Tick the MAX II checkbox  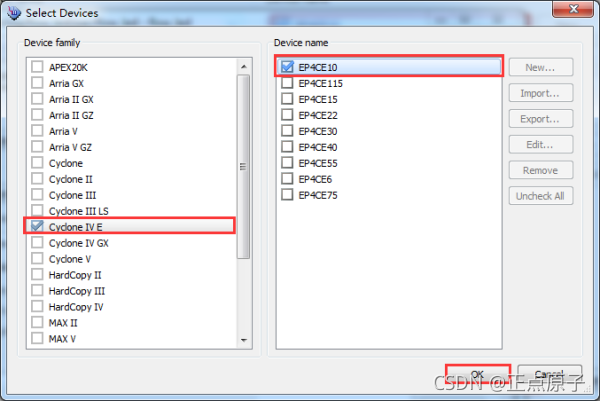(x=37, y=323)
